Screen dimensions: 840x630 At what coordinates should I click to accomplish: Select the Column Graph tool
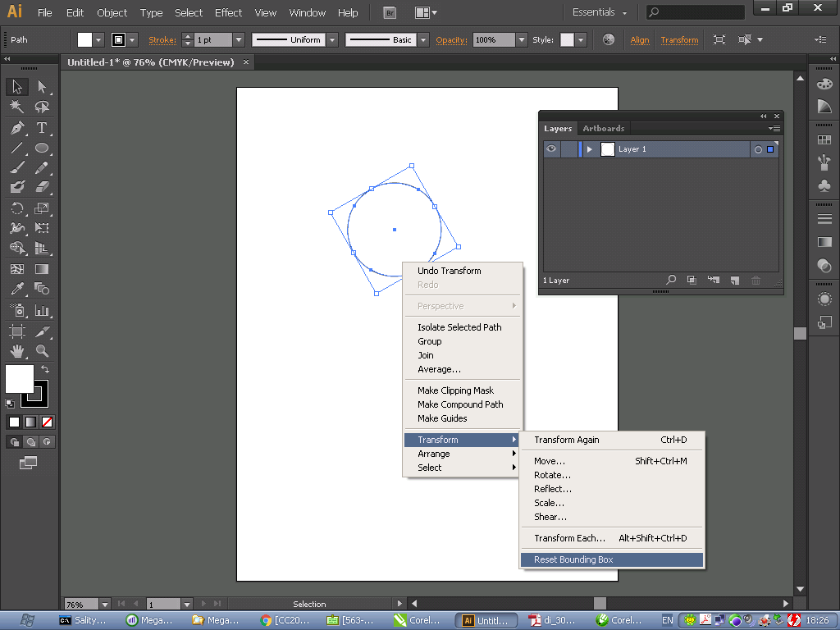coord(42,310)
